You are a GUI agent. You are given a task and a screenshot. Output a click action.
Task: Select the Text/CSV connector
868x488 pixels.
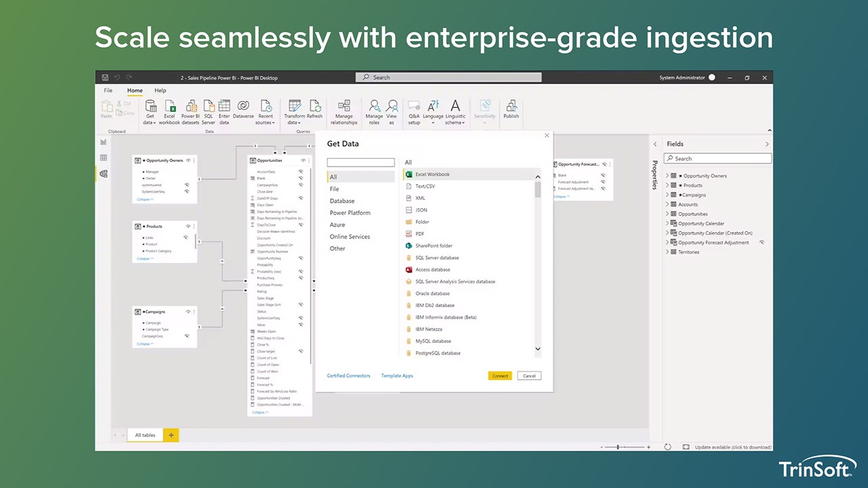pyautogui.click(x=425, y=186)
